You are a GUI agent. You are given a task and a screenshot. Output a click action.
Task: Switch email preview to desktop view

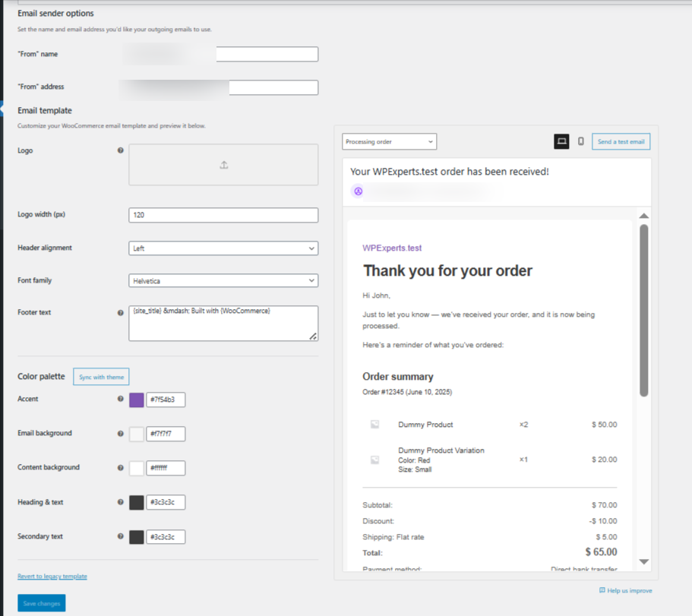click(x=561, y=141)
